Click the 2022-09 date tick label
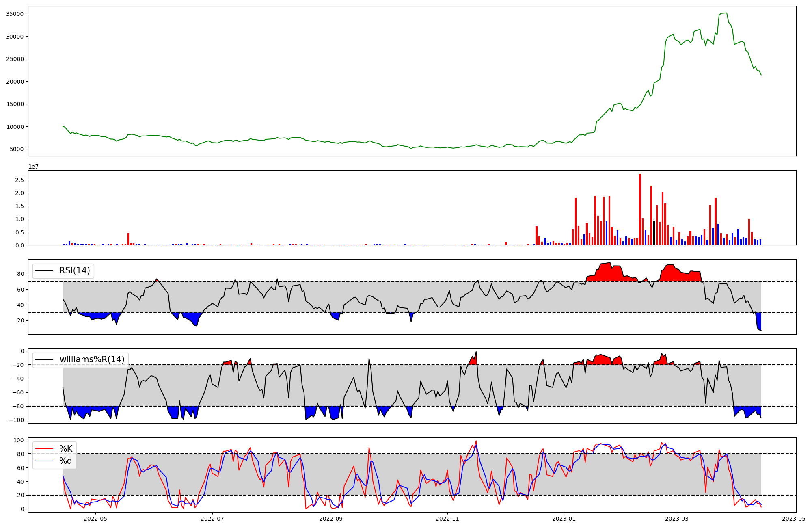 331,518
